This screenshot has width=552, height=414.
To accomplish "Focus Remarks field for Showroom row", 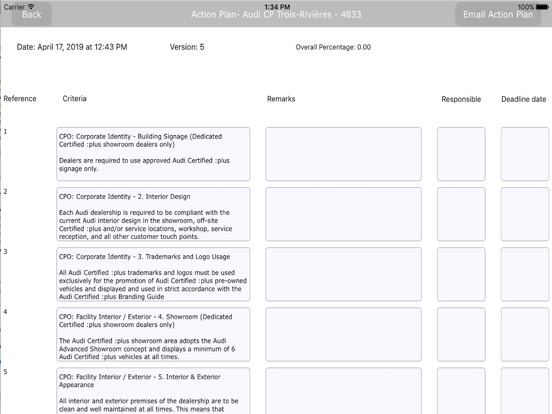I will [343, 334].
